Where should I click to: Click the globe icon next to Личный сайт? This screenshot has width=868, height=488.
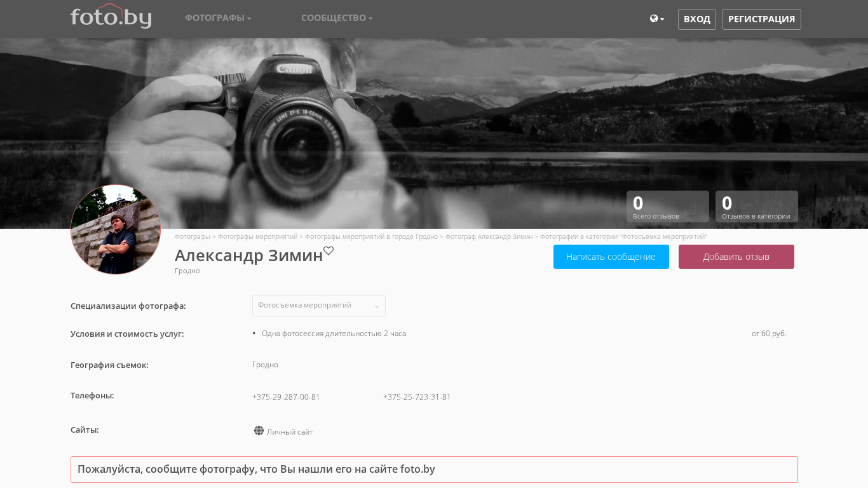259,431
